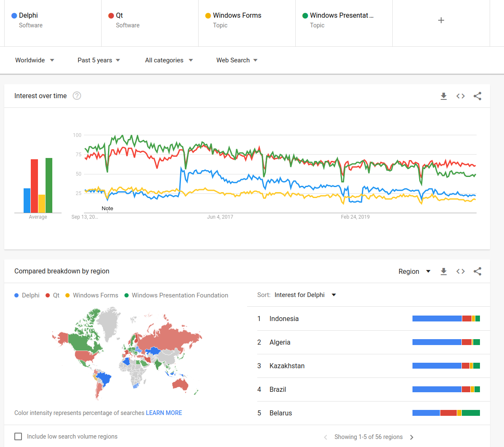Share the Interest over time chart
The height and width of the screenshot is (447, 504).
point(477,96)
